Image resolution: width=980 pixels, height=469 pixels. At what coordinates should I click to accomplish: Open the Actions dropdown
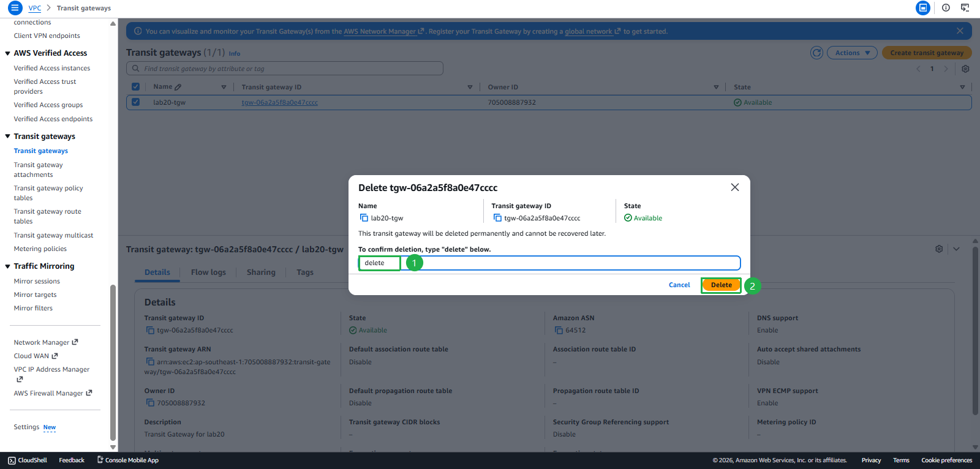[x=852, y=53]
